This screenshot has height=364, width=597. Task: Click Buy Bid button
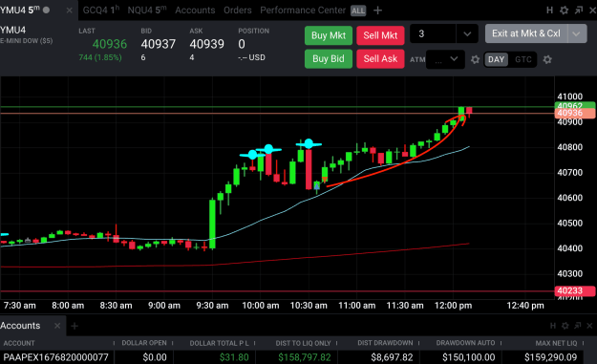pyautogui.click(x=329, y=58)
